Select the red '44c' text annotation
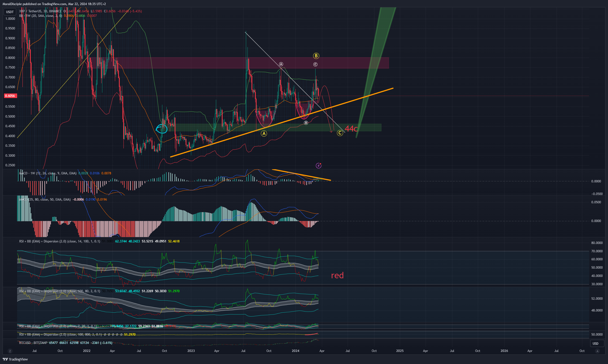Screen dimensions: 608x364 coord(351,129)
